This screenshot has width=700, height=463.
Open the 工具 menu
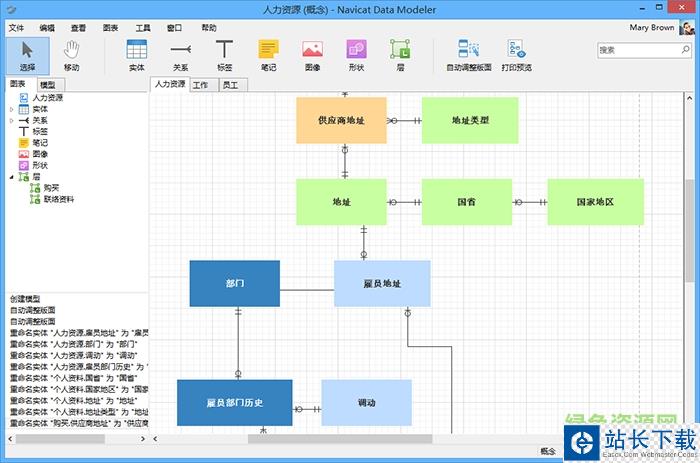[143, 28]
